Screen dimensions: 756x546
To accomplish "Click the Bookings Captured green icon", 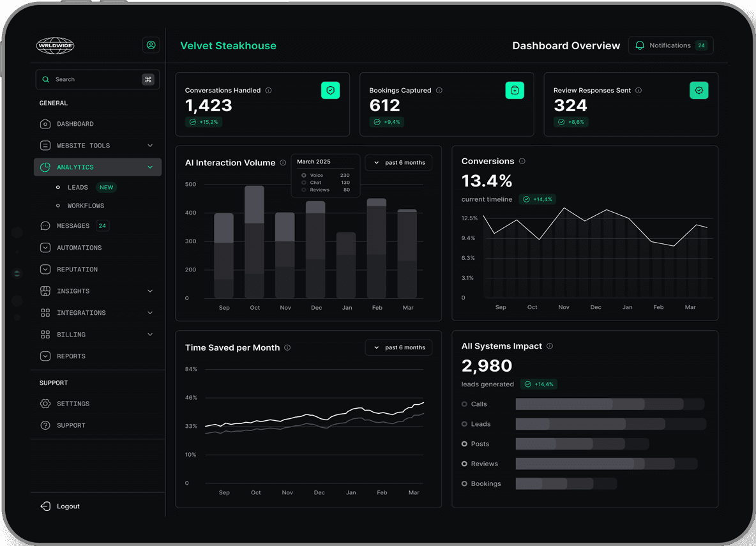I will [x=515, y=90].
